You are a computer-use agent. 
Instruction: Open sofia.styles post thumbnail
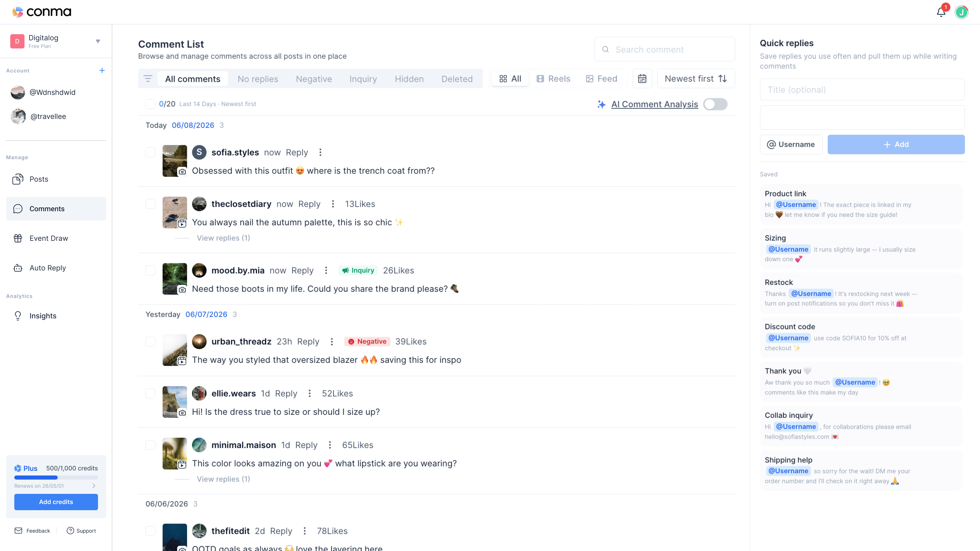[x=175, y=161]
